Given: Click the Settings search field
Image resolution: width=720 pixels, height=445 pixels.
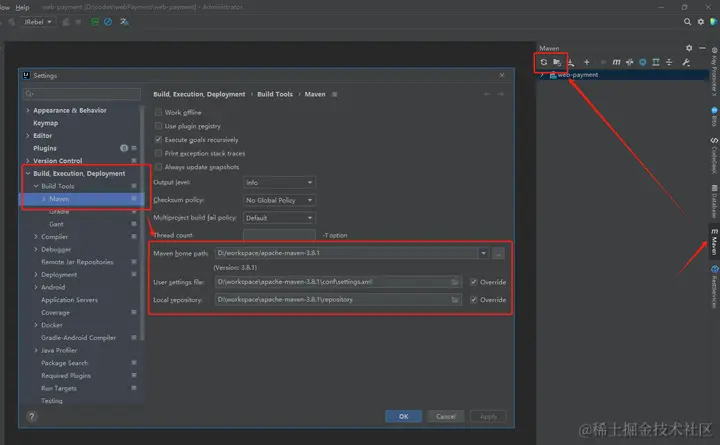Looking at the screenshot, I should coord(82,94).
